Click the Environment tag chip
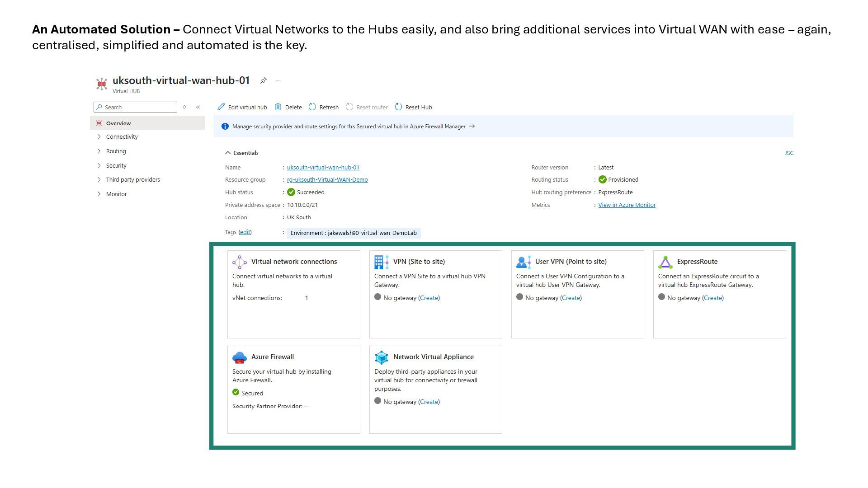The height and width of the screenshot is (488, 868). (354, 233)
